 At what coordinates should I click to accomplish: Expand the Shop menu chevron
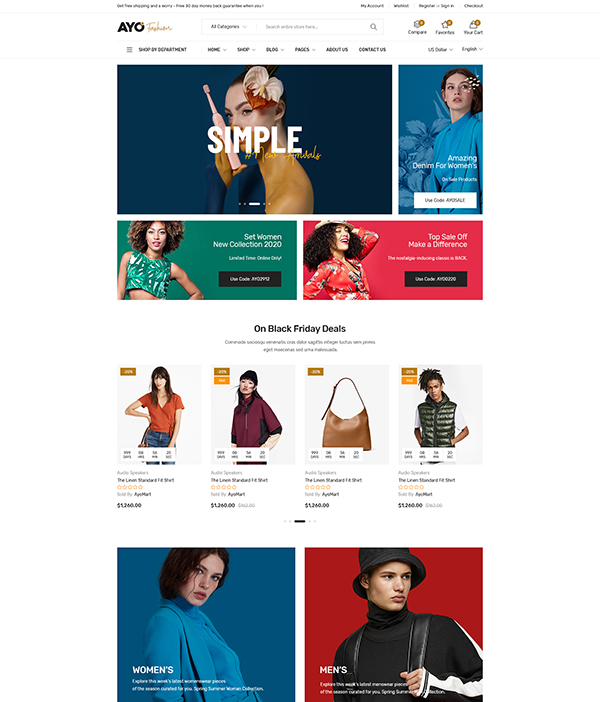click(x=253, y=50)
